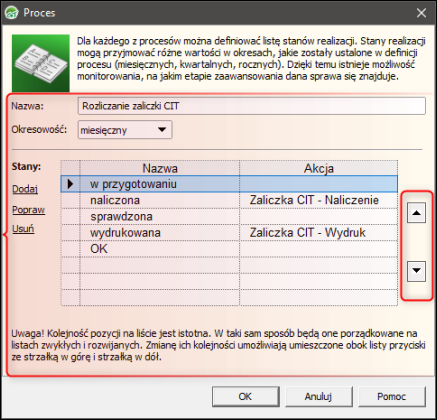Viewport: 437px width, 420px height.
Task: Click the Anuluj button
Action: (x=318, y=397)
